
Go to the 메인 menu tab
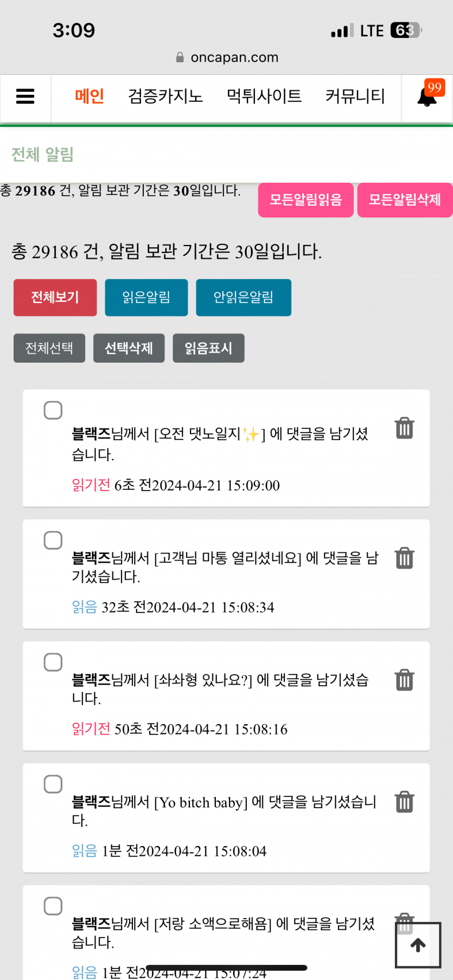(90, 96)
